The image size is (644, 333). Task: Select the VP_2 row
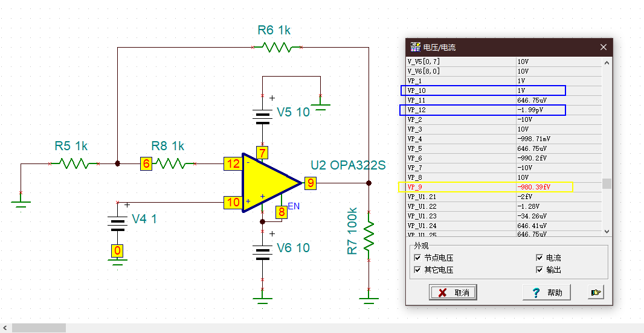click(504, 119)
